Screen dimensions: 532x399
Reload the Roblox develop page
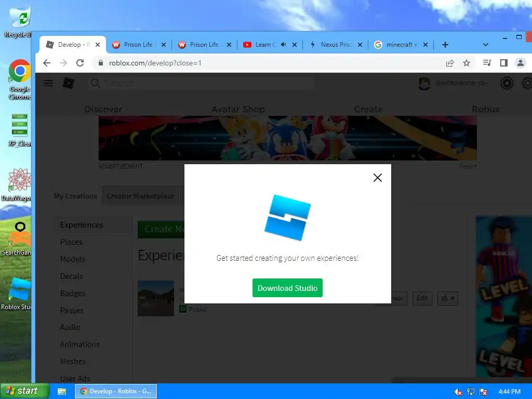click(80, 63)
